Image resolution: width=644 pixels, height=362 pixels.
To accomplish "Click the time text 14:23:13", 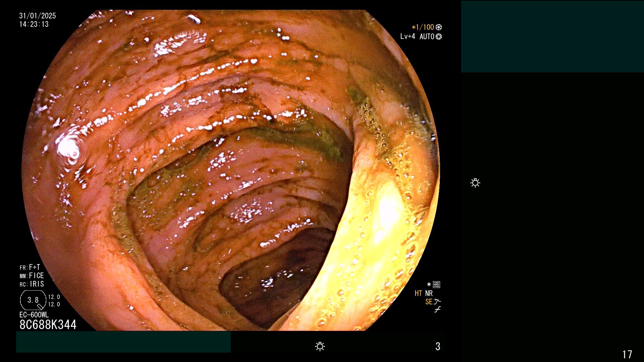I will point(34,24).
